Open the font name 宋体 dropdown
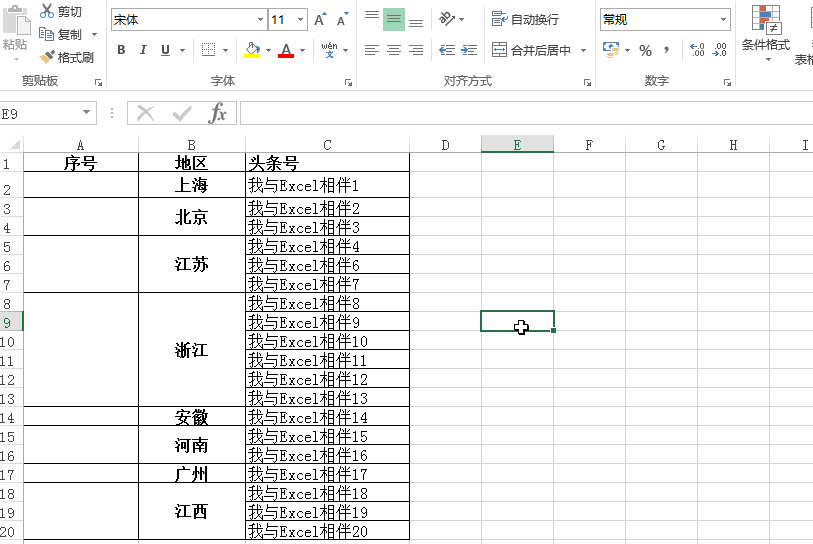The height and width of the screenshot is (544, 813). 260,20
